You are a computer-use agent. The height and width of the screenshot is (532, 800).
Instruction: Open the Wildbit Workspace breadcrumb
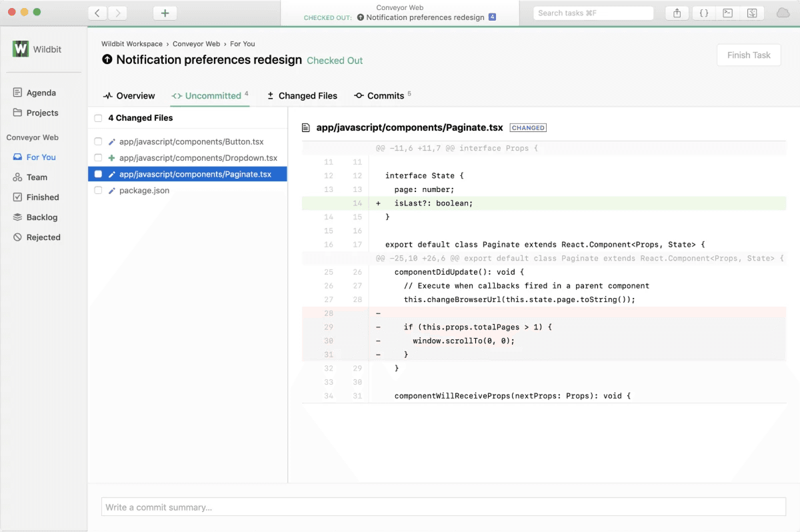[132, 44]
